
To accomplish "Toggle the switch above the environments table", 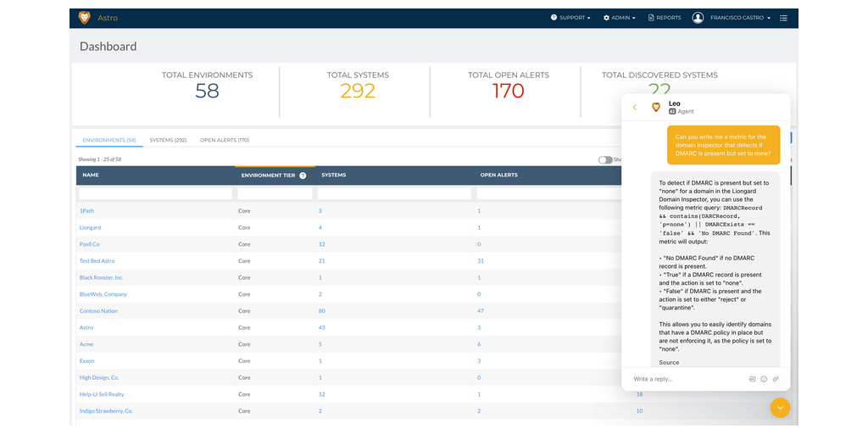I will 604,159.
